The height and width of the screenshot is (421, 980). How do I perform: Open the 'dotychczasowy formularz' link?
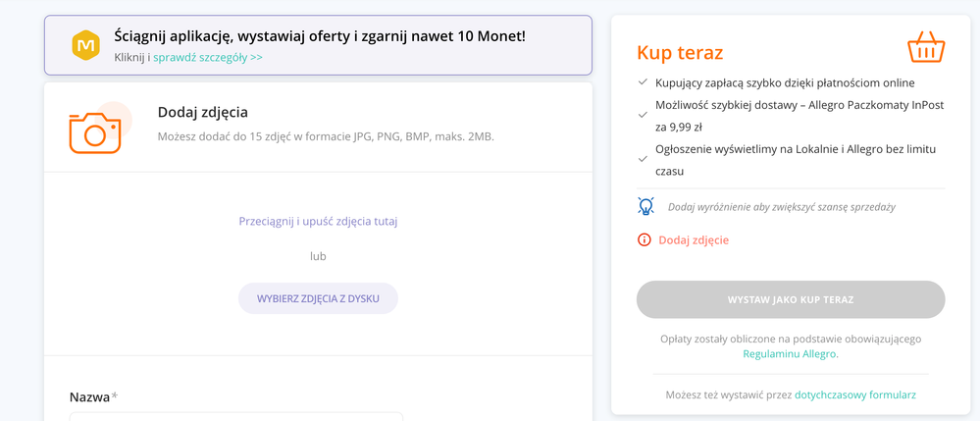[855, 395]
